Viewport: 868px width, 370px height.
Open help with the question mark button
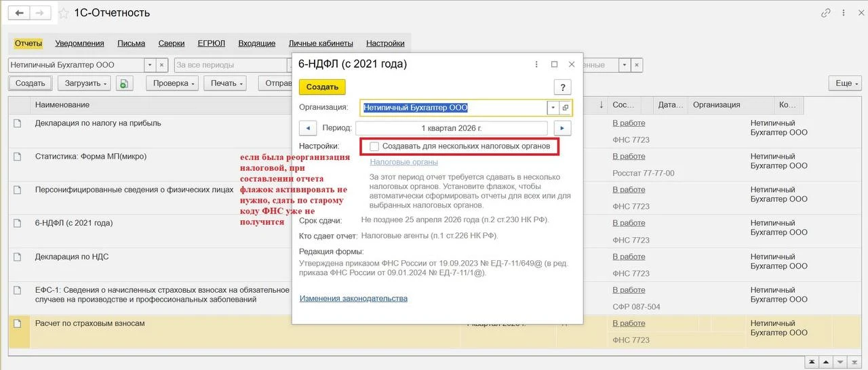click(x=562, y=87)
